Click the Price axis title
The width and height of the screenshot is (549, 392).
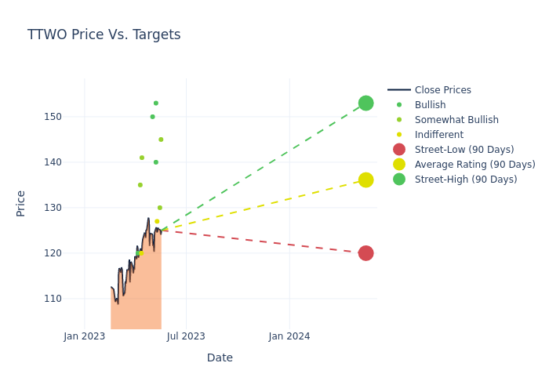pyautogui.click(x=21, y=203)
